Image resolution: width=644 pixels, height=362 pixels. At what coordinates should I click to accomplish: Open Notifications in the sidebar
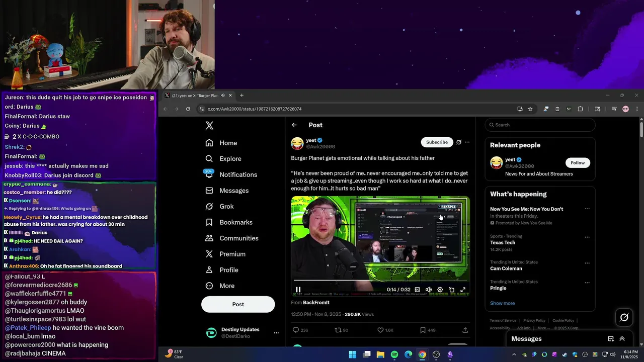[231, 174]
